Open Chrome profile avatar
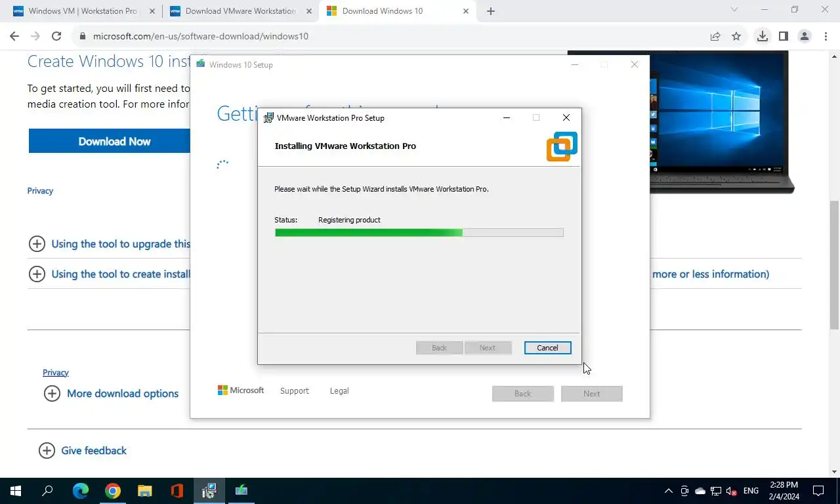This screenshot has height=504, width=840. pos(804,36)
